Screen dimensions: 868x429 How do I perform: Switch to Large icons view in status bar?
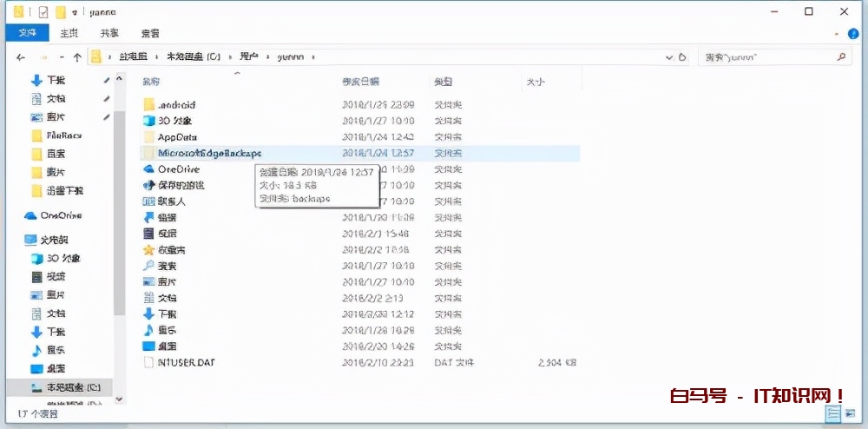(x=849, y=413)
